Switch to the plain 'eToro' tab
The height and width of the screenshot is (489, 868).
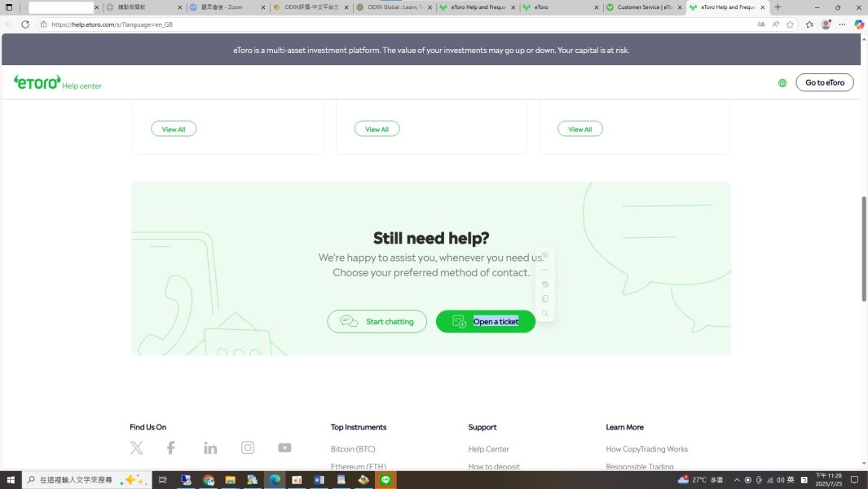coord(560,7)
